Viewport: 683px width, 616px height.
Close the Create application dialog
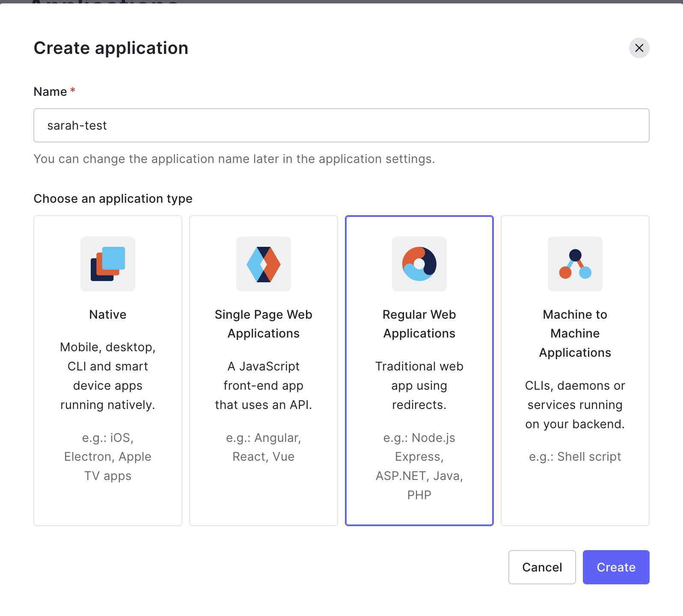point(639,48)
